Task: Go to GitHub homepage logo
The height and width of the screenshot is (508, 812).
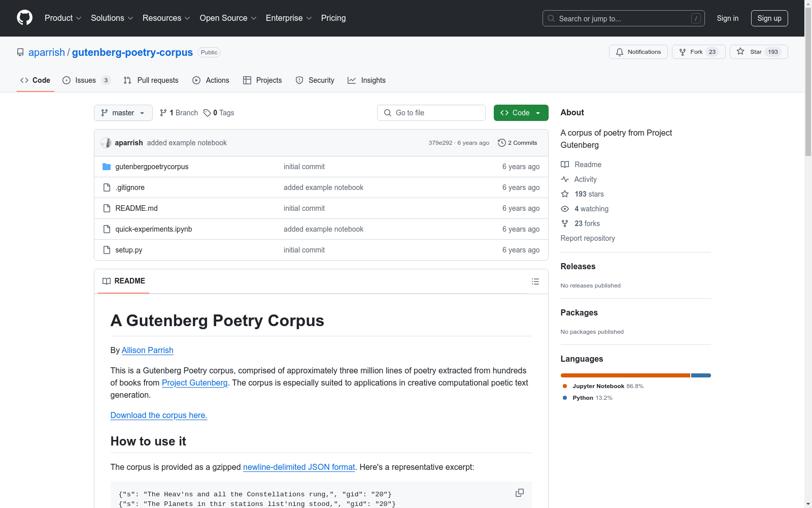Action: (24, 18)
